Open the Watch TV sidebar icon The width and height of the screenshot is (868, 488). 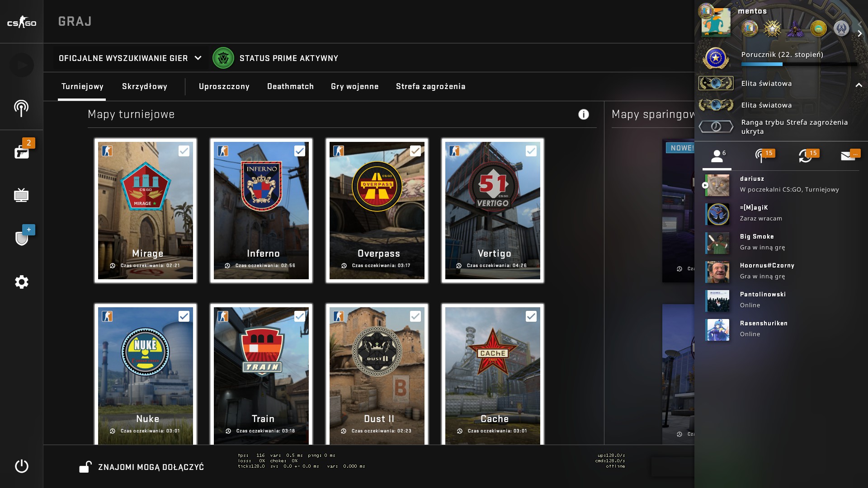[x=21, y=195]
